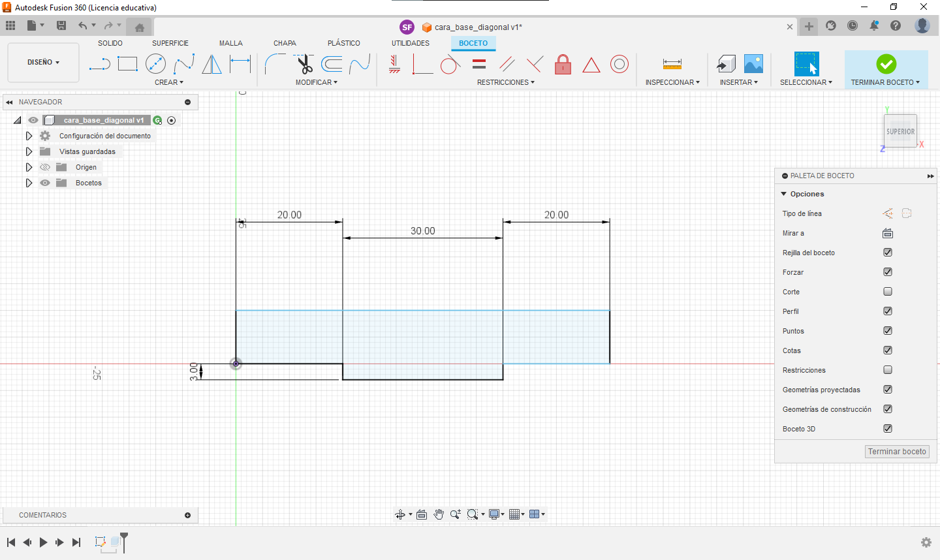
Task: Switch to the SUPERFICIE tab
Action: coord(170,43)
